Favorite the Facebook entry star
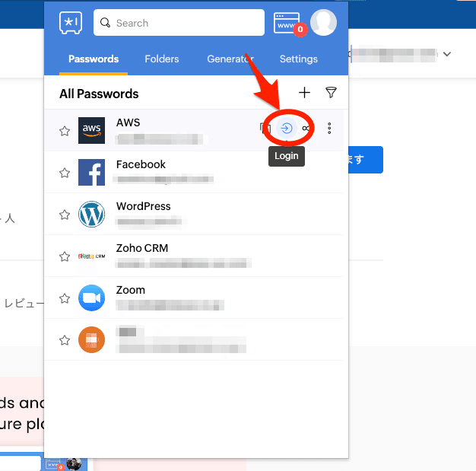This screenshot has width=476, height=471. (x=65, y=173)
